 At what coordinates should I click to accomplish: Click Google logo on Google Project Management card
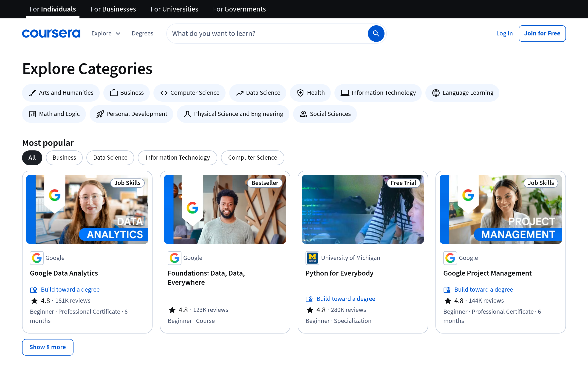(x=450, y=258)
